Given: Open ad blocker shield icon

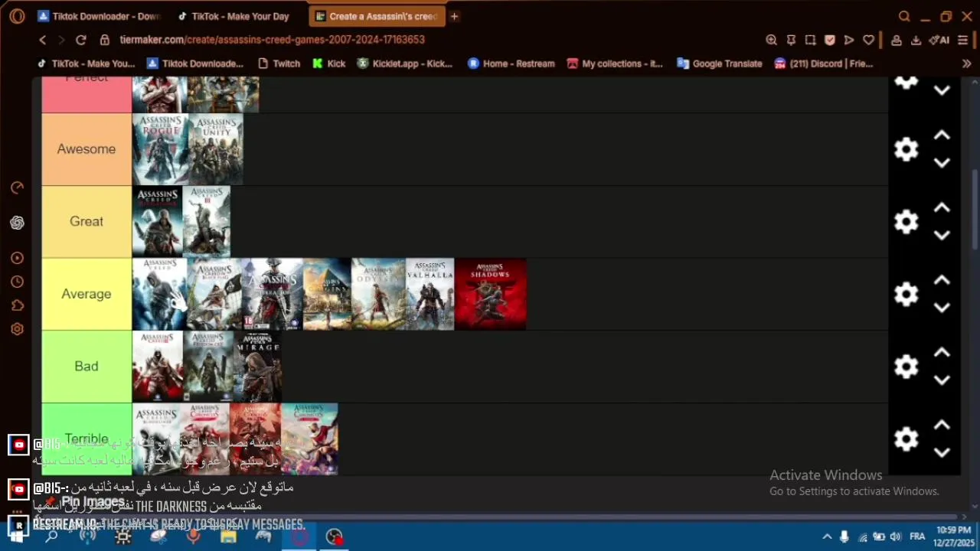Looking at the screenshot, I should [x=830, y=40].
